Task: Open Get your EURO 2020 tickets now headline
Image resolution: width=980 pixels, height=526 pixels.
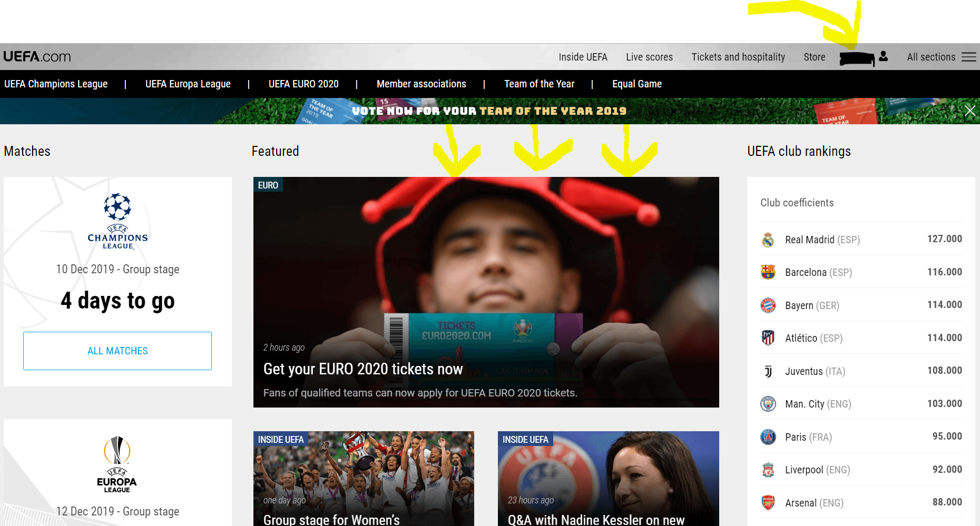Action: point(363,369)
